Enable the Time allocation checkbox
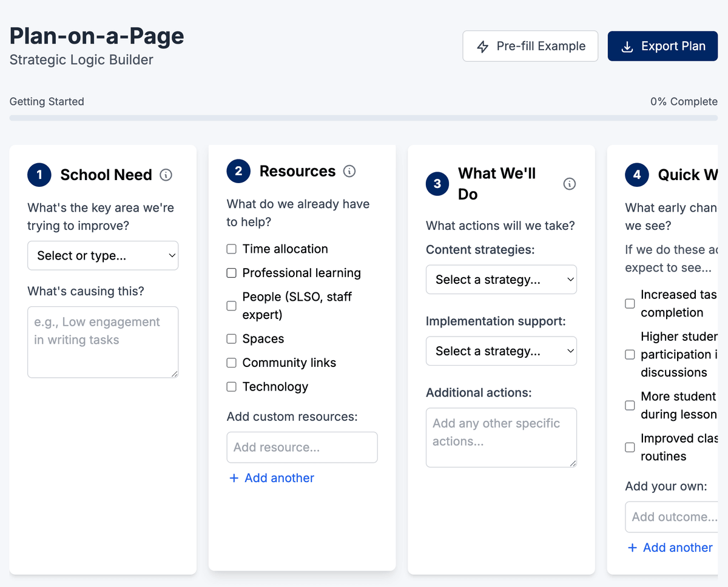 (x=231, y=249)
